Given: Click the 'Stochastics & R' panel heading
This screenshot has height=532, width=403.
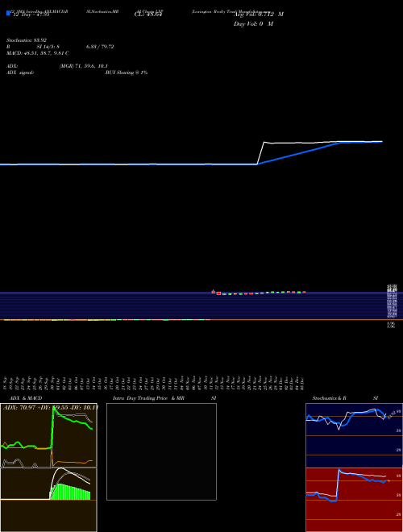Looking at the screenshot, I should click(x=330, y=398).
